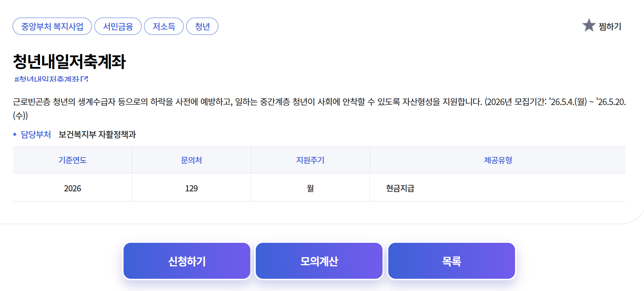Image resolution: width=644 pixels, height=291 pixels.
Task: Select the 서민금융 tag
Action: [x=118, y=26]
